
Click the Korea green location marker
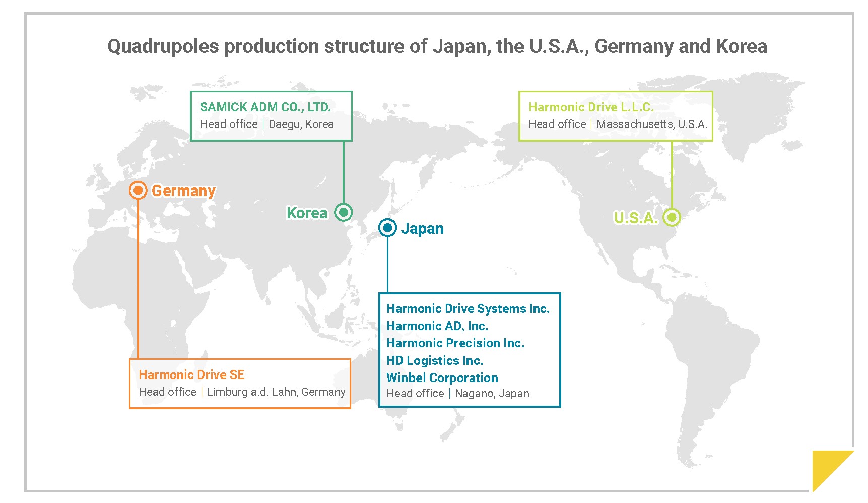(344, 212)
